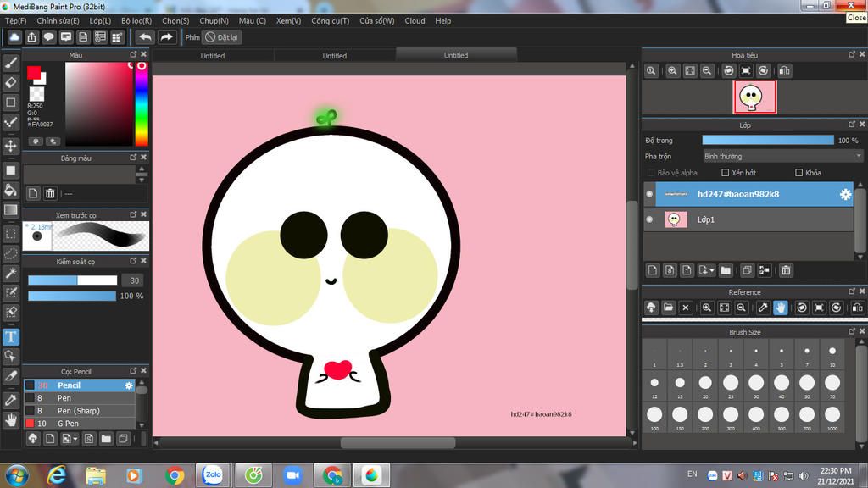Select the Magic Wand tool

tap(11, 273)
